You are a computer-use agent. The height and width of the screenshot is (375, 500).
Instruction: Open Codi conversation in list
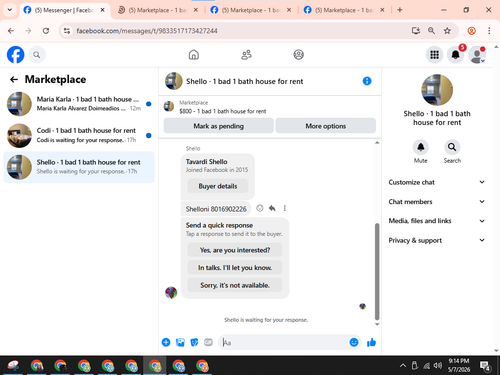[x=79, y=135]
